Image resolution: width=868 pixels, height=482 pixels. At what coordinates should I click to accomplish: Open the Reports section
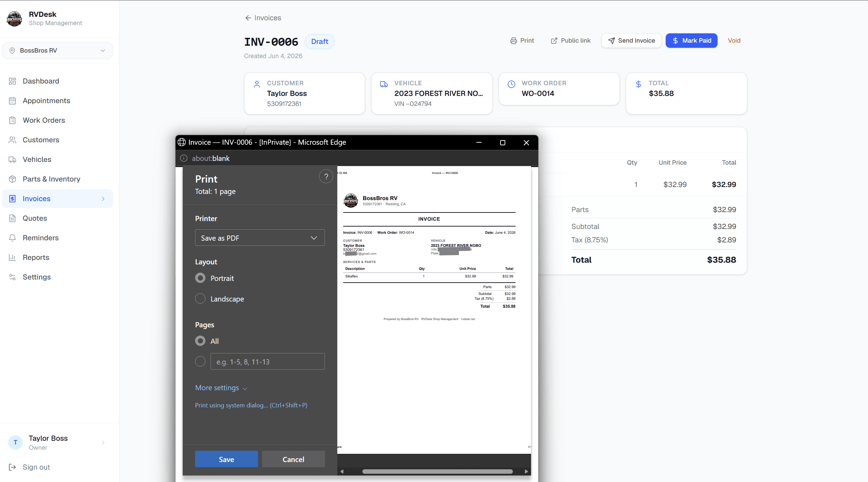click(57, 258)
